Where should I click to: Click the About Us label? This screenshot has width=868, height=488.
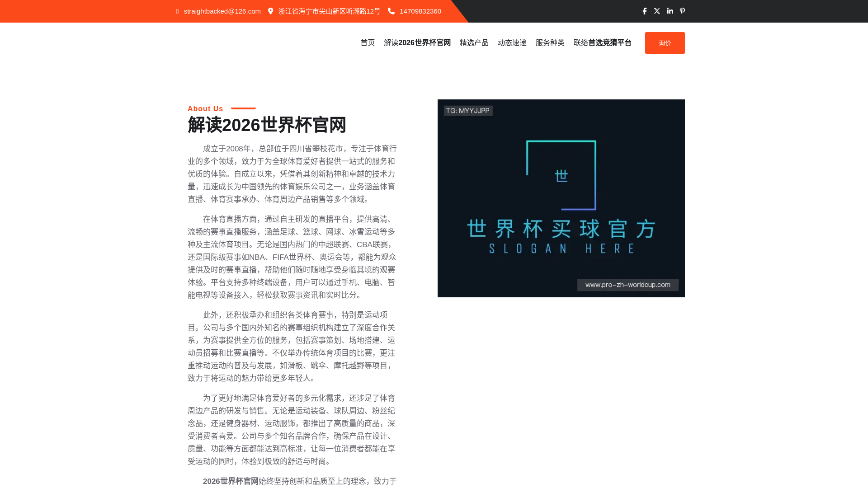click(x=205, y=109)
